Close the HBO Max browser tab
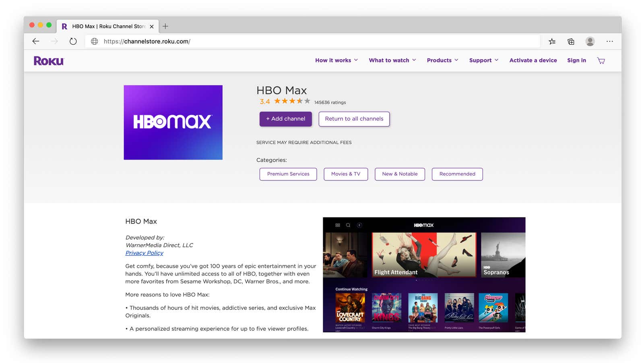This screenshot has height=363, width=644. coord(152,27)
